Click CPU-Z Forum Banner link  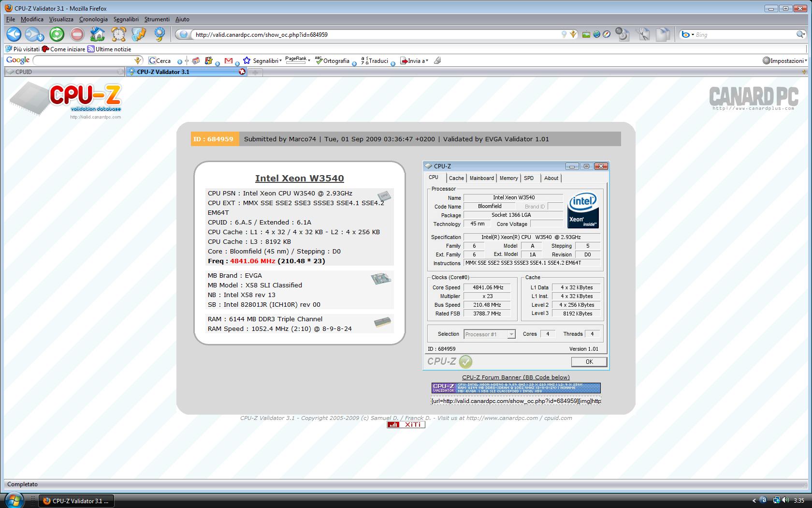pyautogui.click(x=516, y=377)
